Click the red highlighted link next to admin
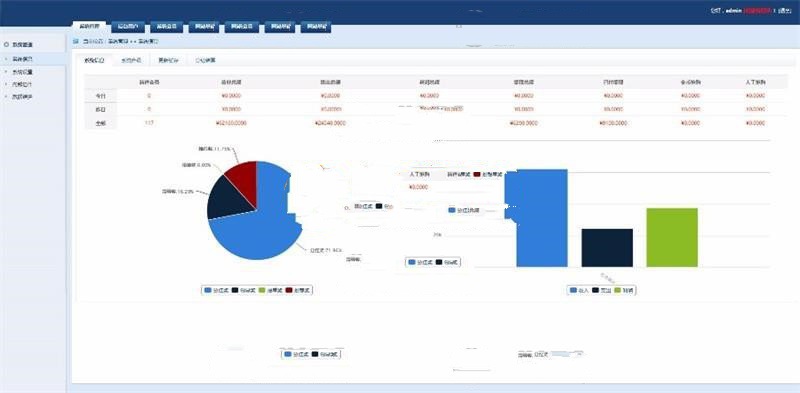The height and width of the screenshot is (393, 800). coord(758,10)
